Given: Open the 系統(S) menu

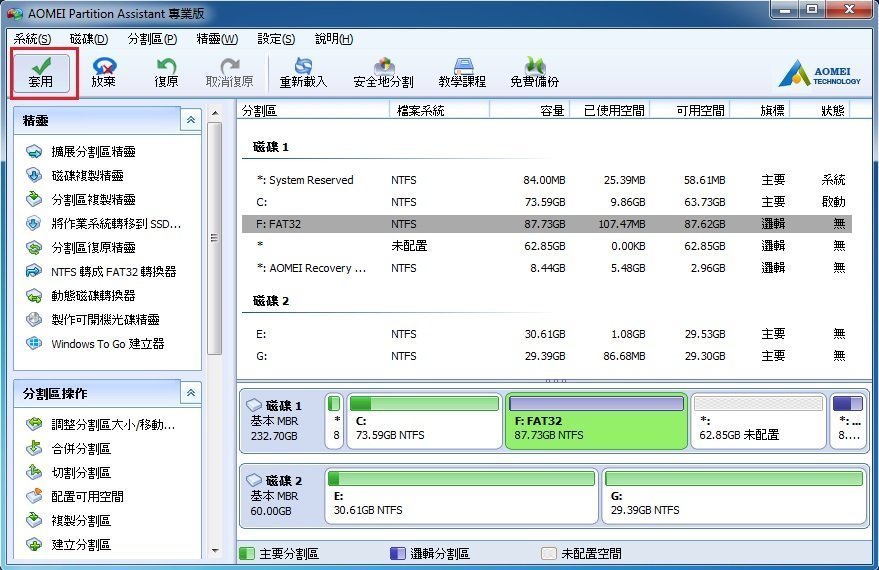Looking at the screenshot, I should pyautogui.click(x=32, y=39).
